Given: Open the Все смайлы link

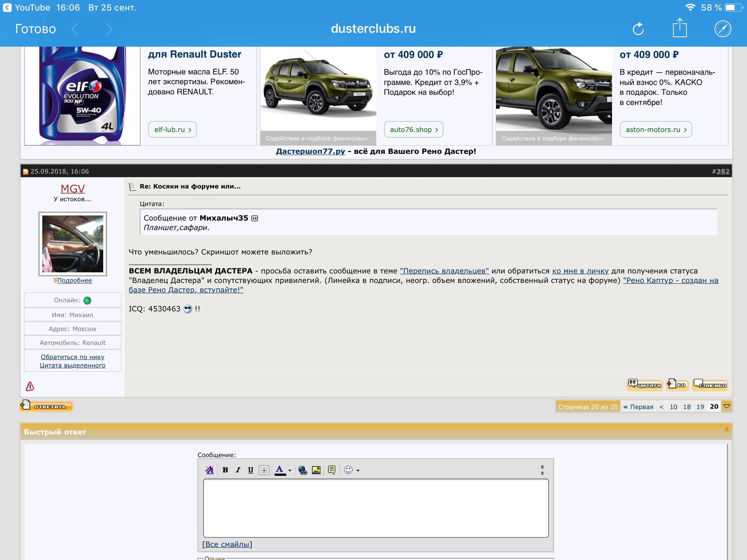Looking at the screenshot, I should click(x=227, y=544).
